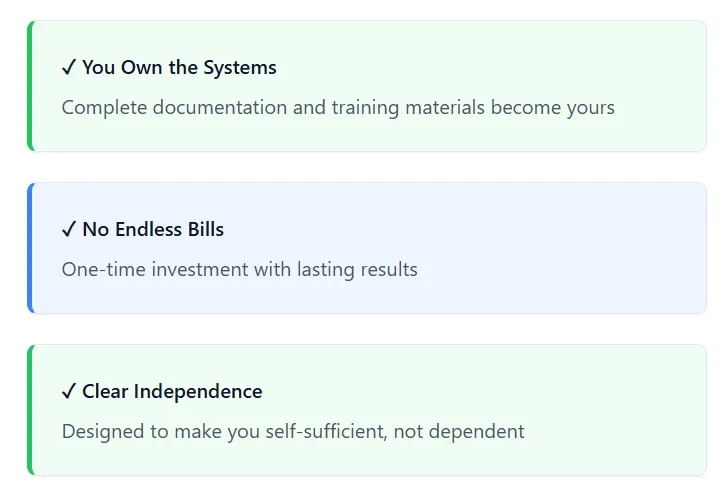This screenshot has width=722, height=499.
Task: Click the green left border of the first card
Action: (30, 86)
